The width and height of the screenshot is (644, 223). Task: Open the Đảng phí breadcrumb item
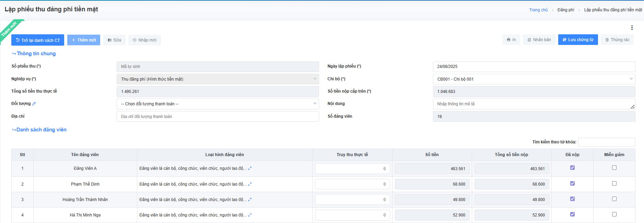click(x=565, y=10)
